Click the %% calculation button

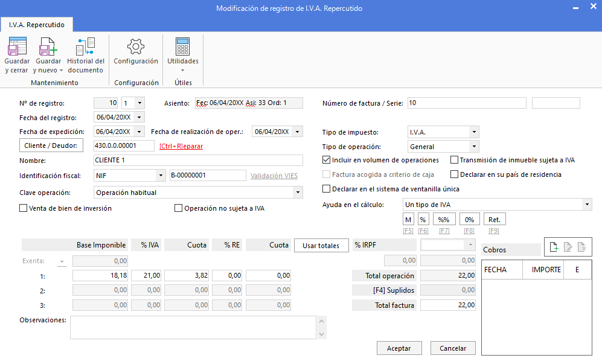coord(444,220)
